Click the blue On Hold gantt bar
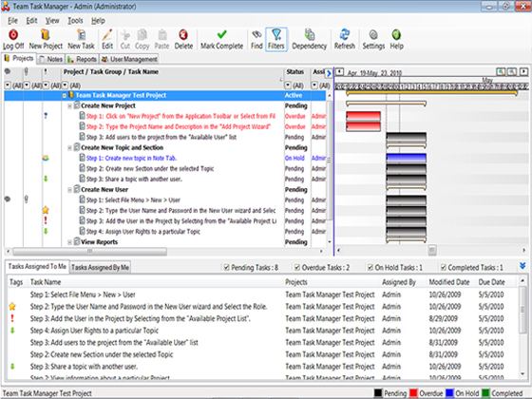The height and width of the screenshot is (399, 532). tap(407, 158)
